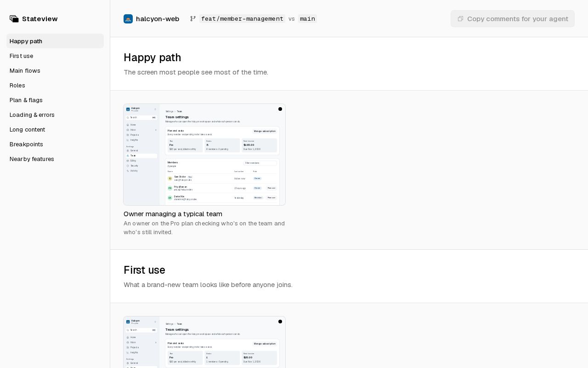Click the Stateview logo icon
Screen dimensions: 588x368
click(14, 19)
